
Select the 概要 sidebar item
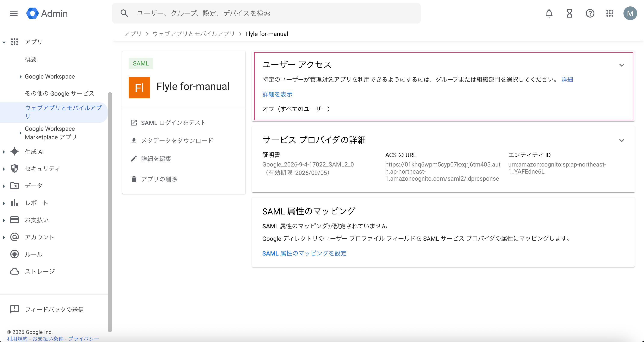(31, 59)
